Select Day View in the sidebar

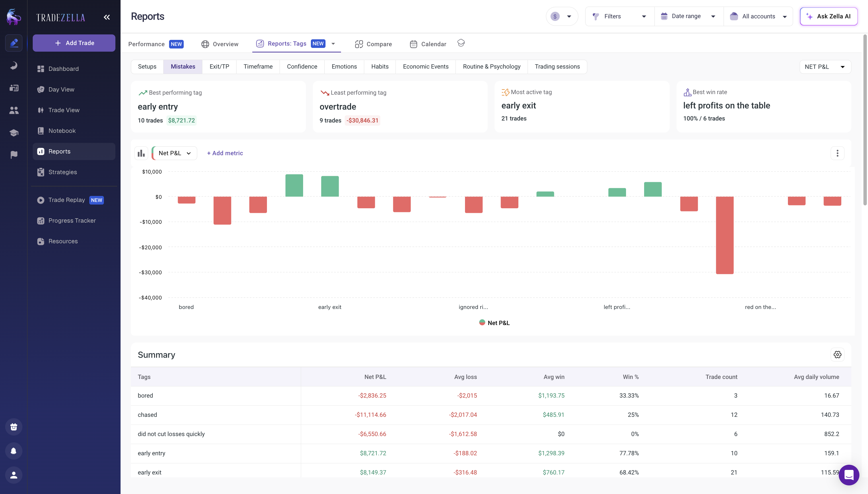click(61, 89)
